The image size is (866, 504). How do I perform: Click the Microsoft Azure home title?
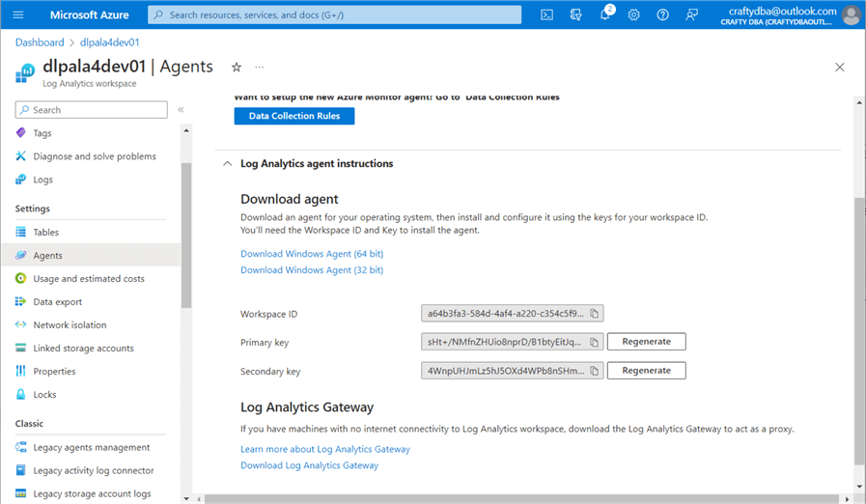pos(90,14)
